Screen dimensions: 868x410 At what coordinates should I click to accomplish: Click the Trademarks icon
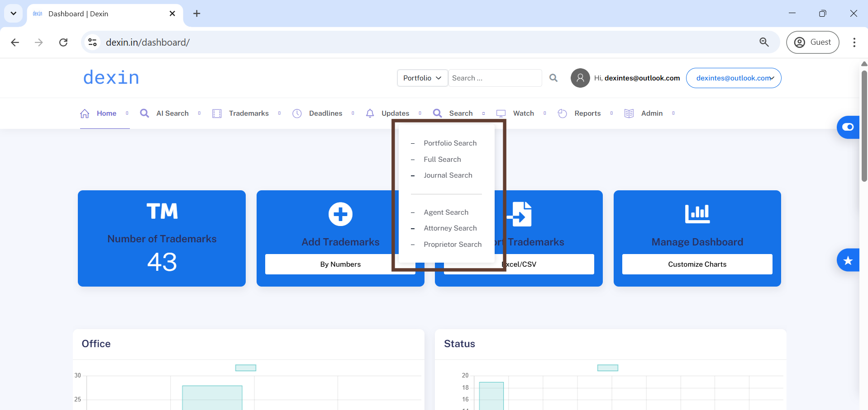click(x=217, y=113)
